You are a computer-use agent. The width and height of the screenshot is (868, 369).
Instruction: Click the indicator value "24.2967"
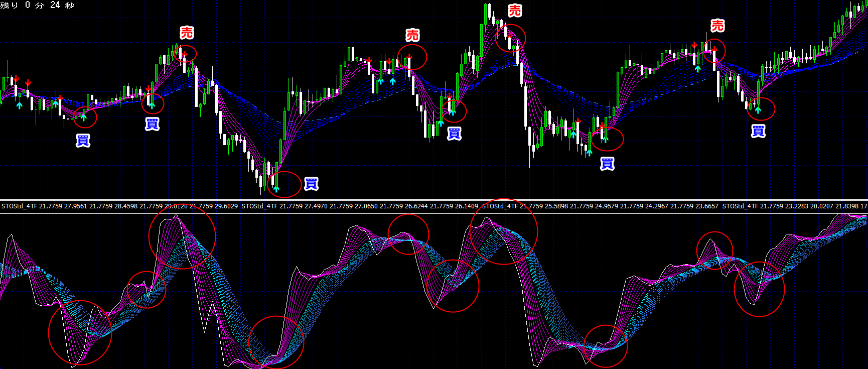pos(657,206)
